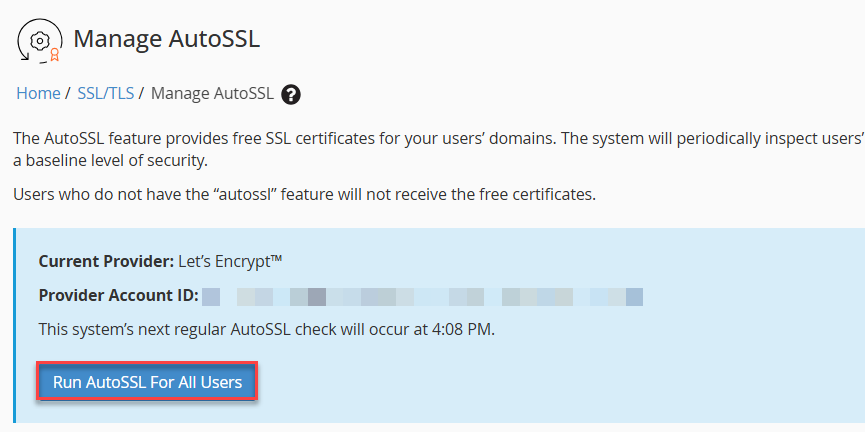The width and height of the screenshot is (865, 432).
Task: Go to Home breadcrumb link
Action: (38, 93)
